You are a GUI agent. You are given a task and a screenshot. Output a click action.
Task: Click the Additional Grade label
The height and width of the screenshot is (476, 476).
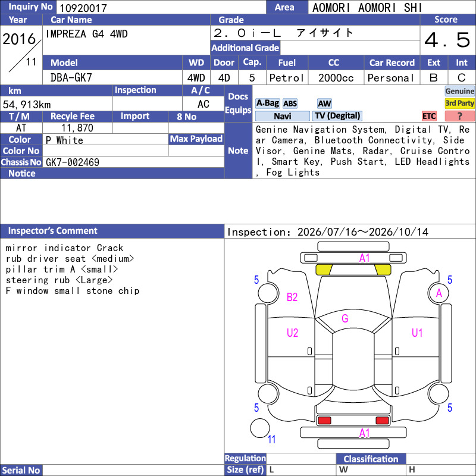(x=245, y=48)
